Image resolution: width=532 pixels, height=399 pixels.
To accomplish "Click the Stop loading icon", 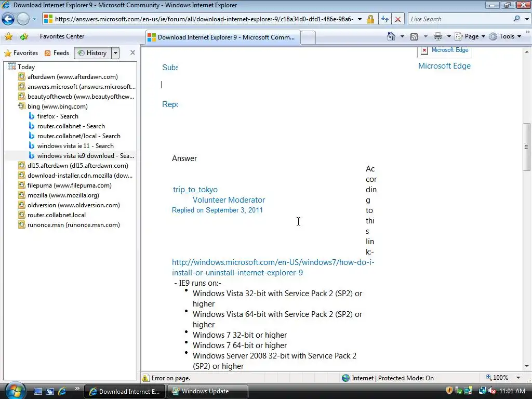I will (398, 19).
